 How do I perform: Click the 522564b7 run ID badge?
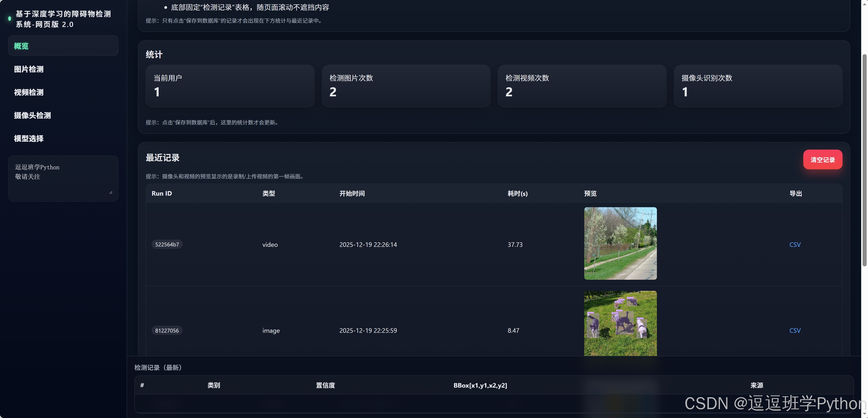pyautogui.click(x=167, y=244)
